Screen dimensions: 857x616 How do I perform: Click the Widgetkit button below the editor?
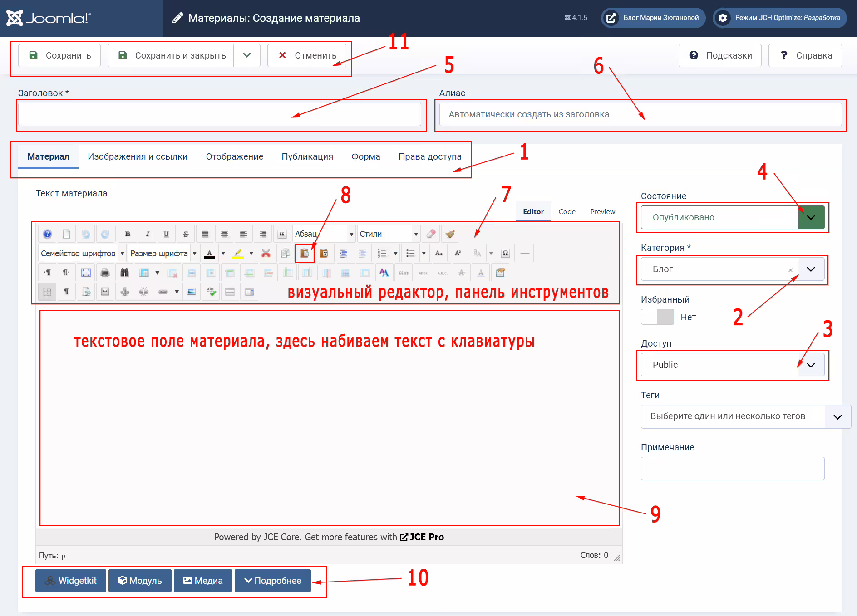pyautogui.click(x=71, y=581)
